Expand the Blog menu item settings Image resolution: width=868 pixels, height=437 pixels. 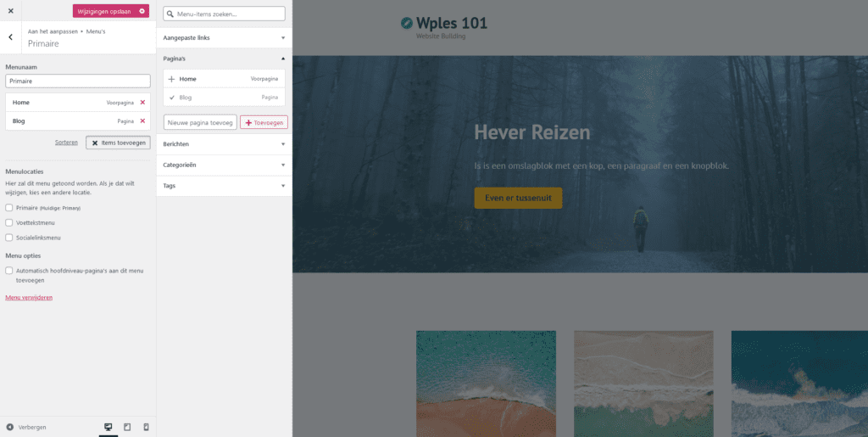click(x=77, y=120)
